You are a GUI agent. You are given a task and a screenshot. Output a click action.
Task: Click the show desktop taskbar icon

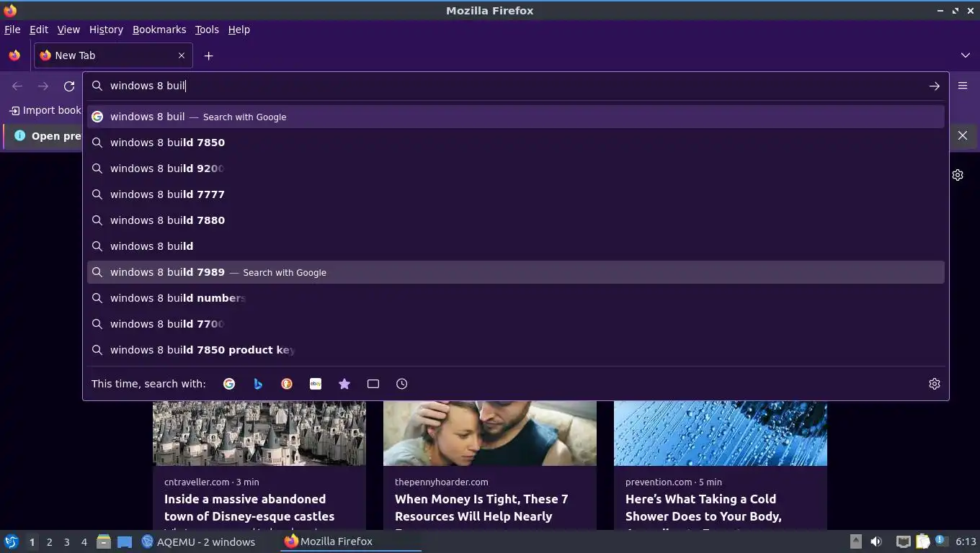coord(125,541)
